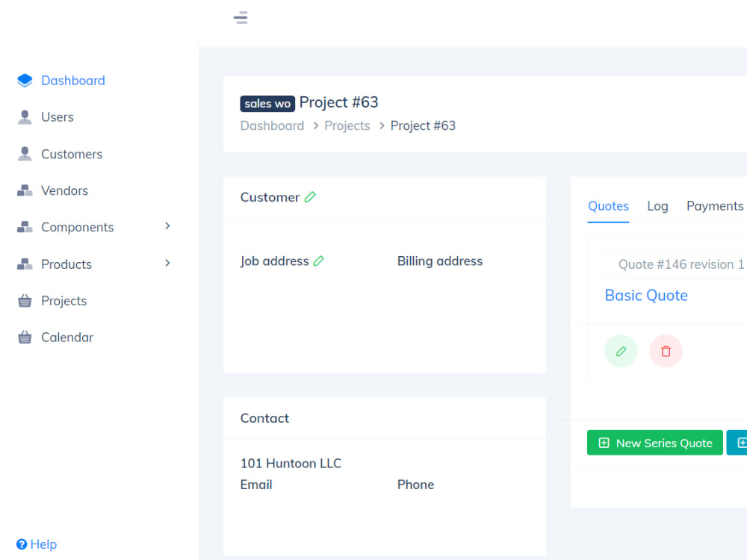Viewport: 747px width, 560px height.
Task: Click the 'Project #63' breadcrumb text
Action: (423, 125)
